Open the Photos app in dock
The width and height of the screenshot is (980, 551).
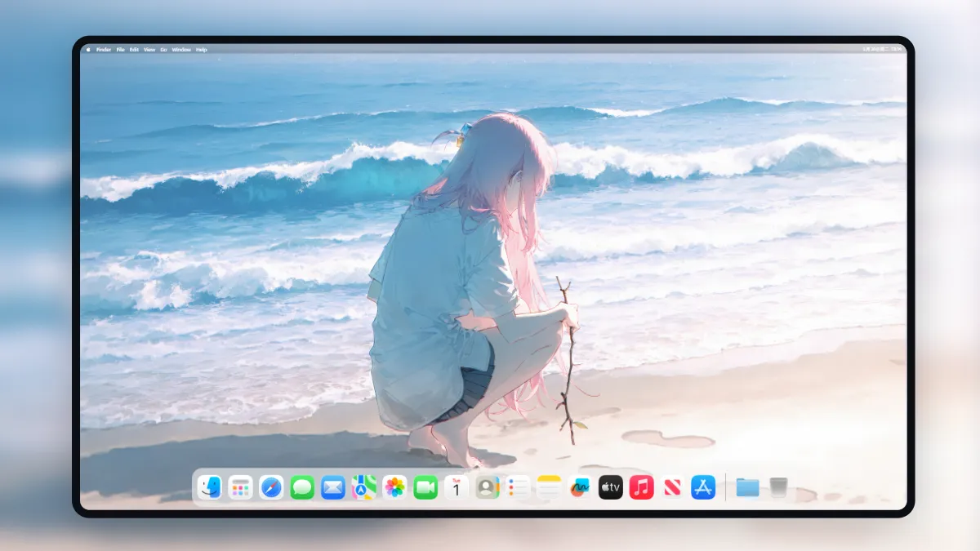point(395,487)
